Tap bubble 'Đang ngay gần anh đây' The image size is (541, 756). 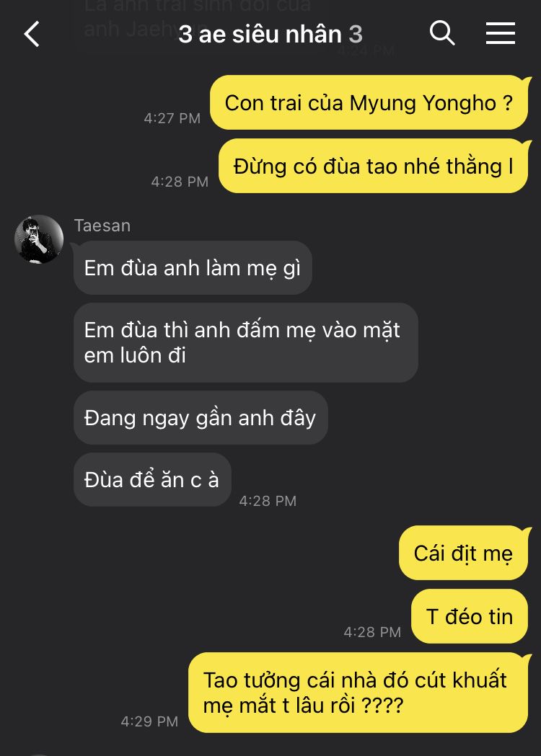point(201,417)
